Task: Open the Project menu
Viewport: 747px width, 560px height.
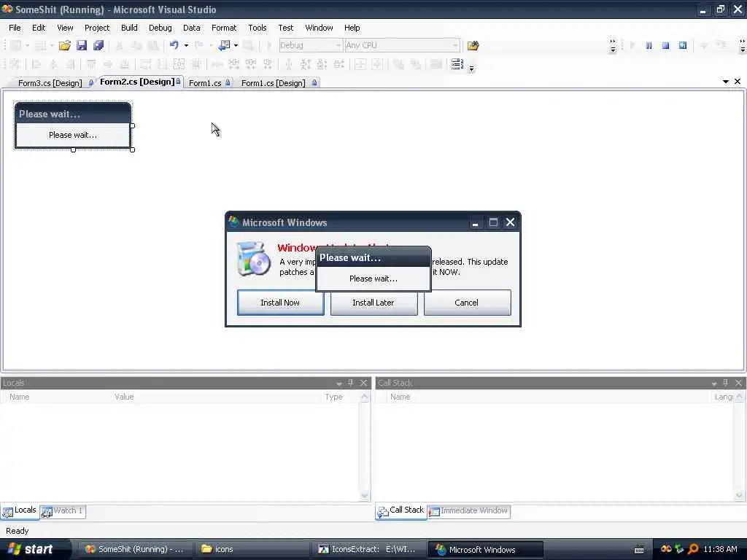Action: coord(97,28)
